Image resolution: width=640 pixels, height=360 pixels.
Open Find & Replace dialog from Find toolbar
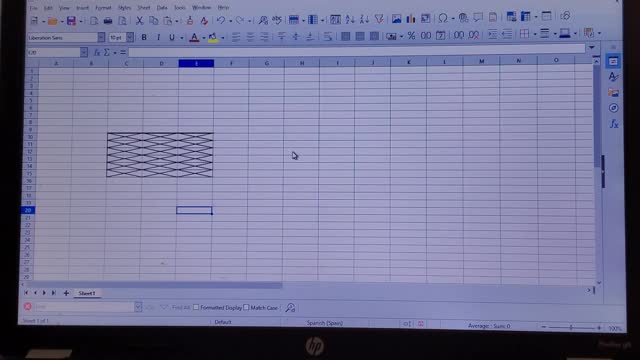(290, 307)
